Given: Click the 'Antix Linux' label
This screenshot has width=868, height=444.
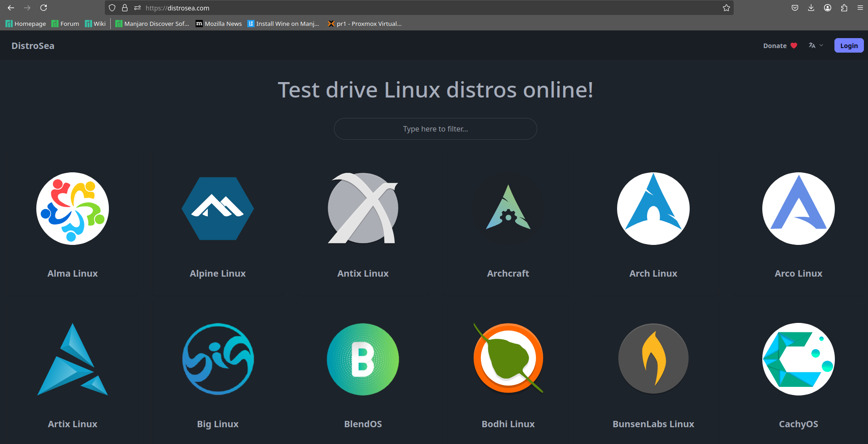Looking at the screenshot, I should tap(363, 273).
